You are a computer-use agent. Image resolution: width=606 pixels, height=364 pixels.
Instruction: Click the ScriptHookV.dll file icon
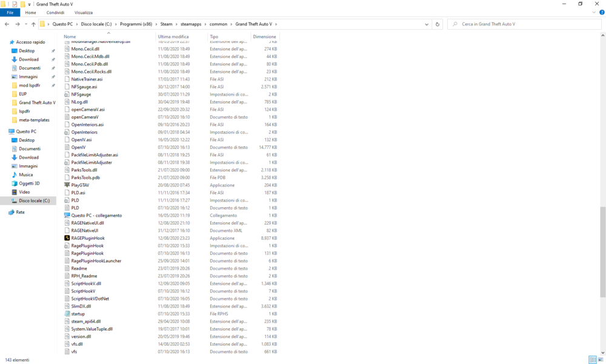pyautogui.click(x=67, y=283)
